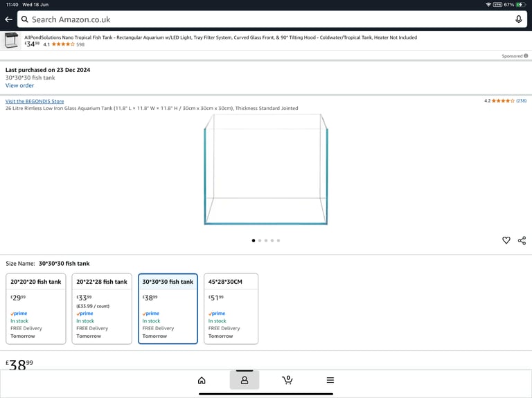Tap the 4.1 star rating on sponsored product
Screen dimensions: 532x398
[64, 44]
